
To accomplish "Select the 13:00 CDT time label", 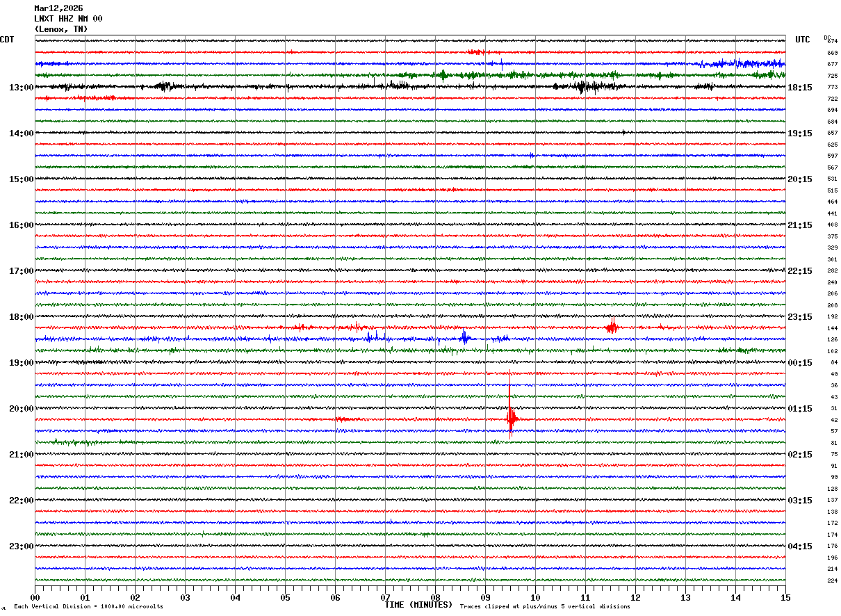I will [21, 88].
